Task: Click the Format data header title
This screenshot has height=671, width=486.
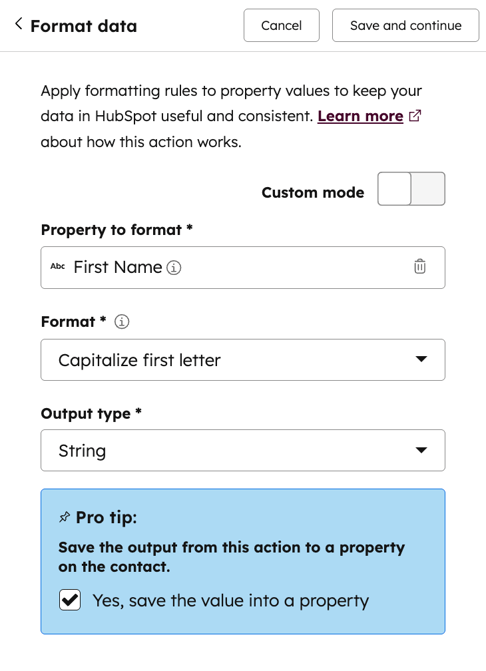Action: (84, 26)
